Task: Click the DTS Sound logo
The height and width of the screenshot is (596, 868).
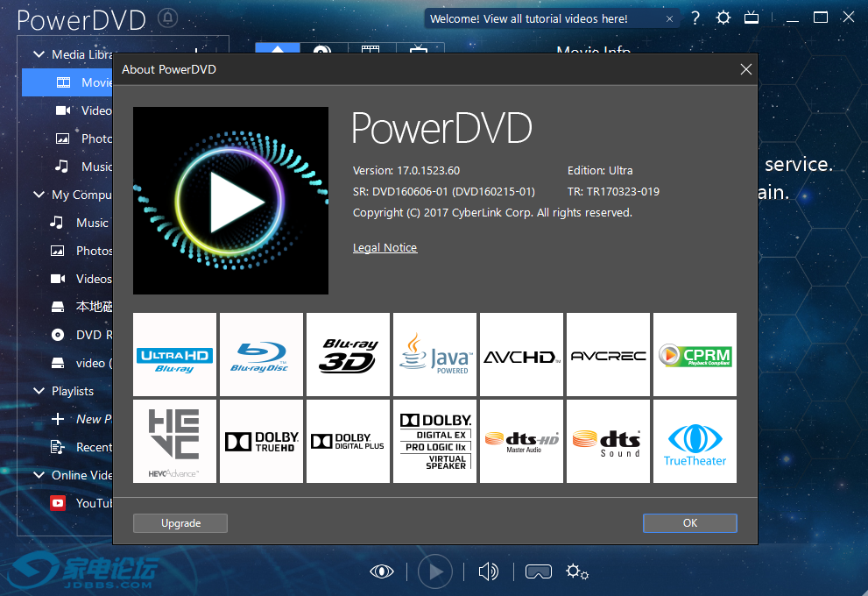Action: [608, 442]
